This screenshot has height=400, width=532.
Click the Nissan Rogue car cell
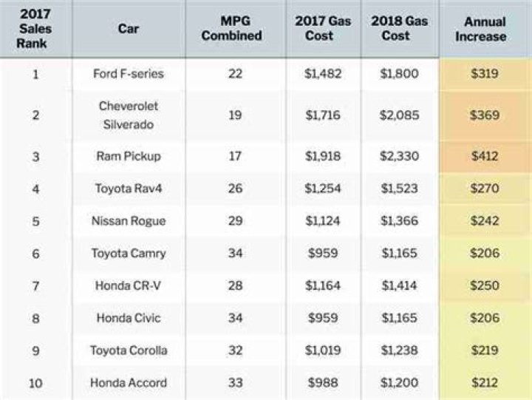coord(129,221)
